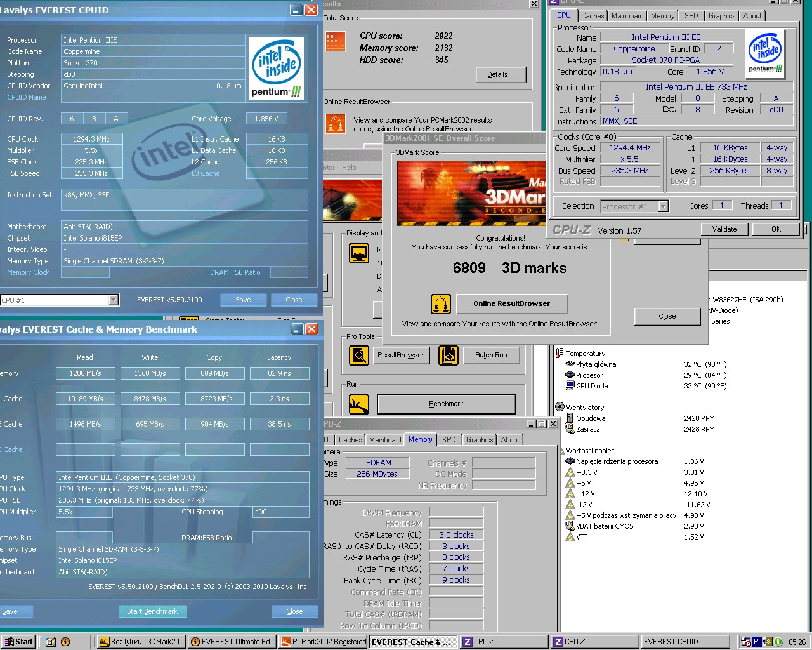The image size is (812, 650).
Task: Click the GPU Diode monitor icon
Action: click(570, 386)
